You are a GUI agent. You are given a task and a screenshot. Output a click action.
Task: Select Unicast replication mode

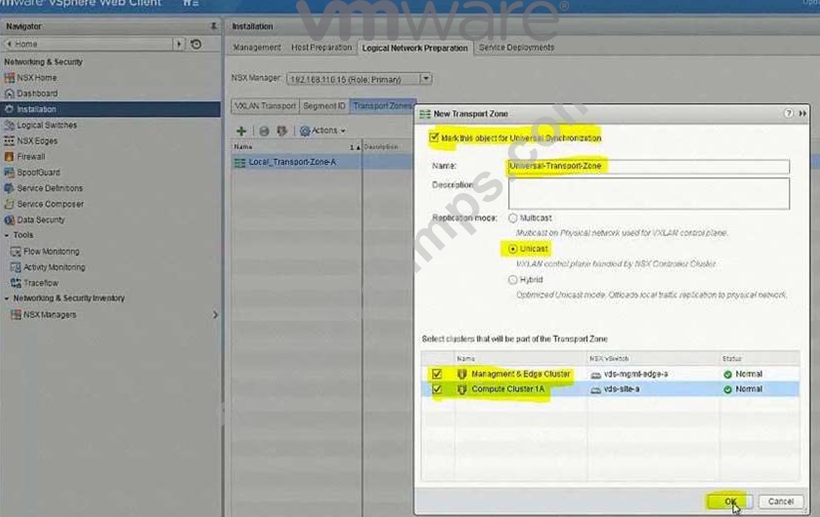click(x=513, y=249)
